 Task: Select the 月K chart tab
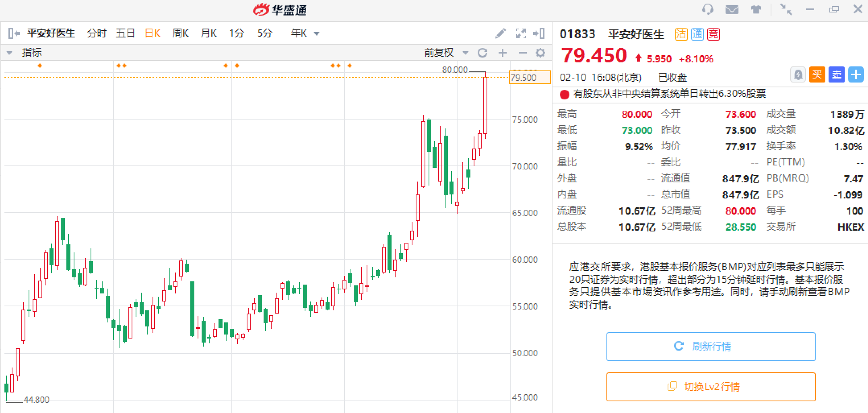[x=209, y=33]
